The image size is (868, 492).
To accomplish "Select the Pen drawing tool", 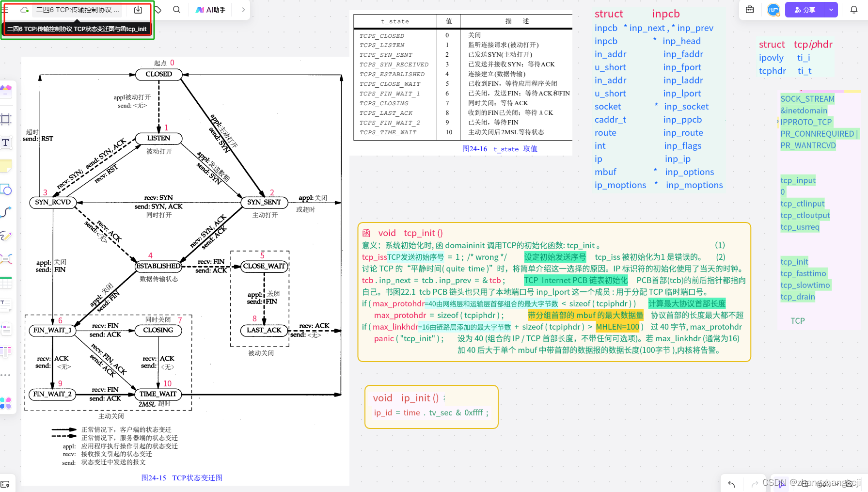I will tap(6, 236).
